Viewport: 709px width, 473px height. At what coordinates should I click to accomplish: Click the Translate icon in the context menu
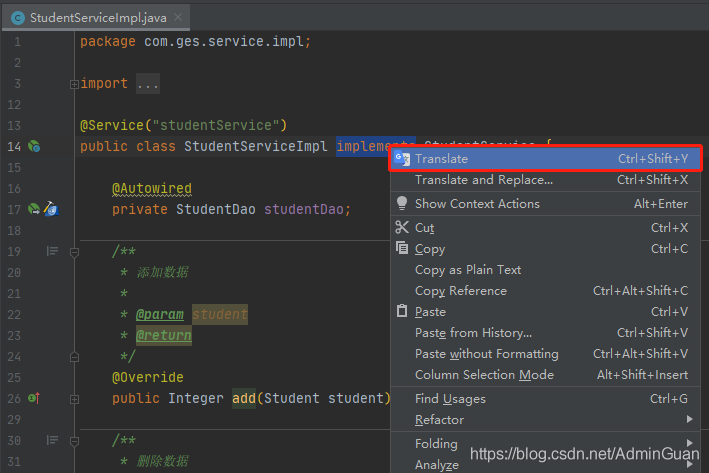tap(402, 159)
